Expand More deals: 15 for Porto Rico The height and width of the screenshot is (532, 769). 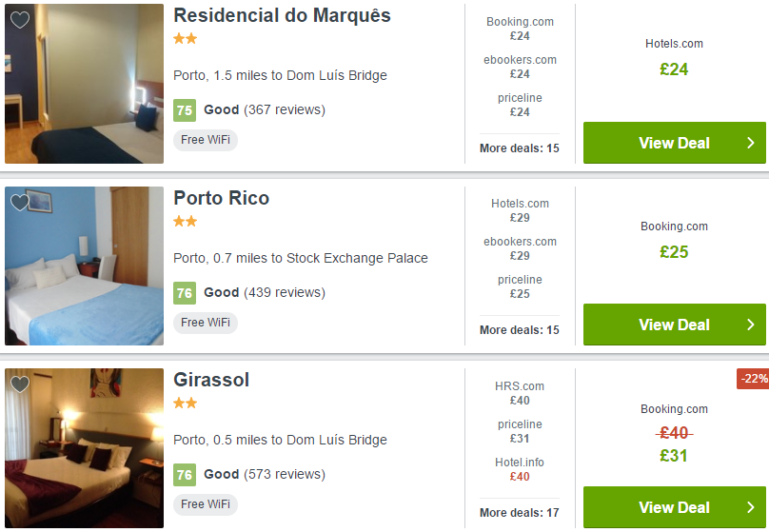[x=519, y=330]
